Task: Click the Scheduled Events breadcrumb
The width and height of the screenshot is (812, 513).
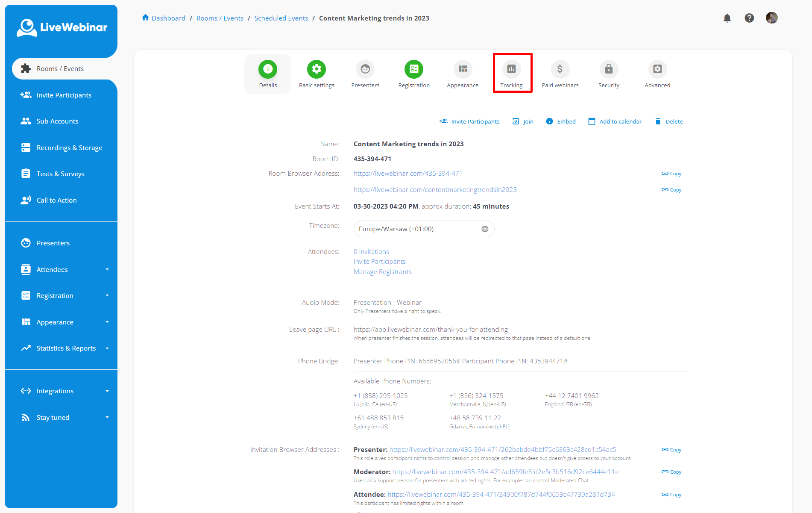Action: click(x=281, y=18)
